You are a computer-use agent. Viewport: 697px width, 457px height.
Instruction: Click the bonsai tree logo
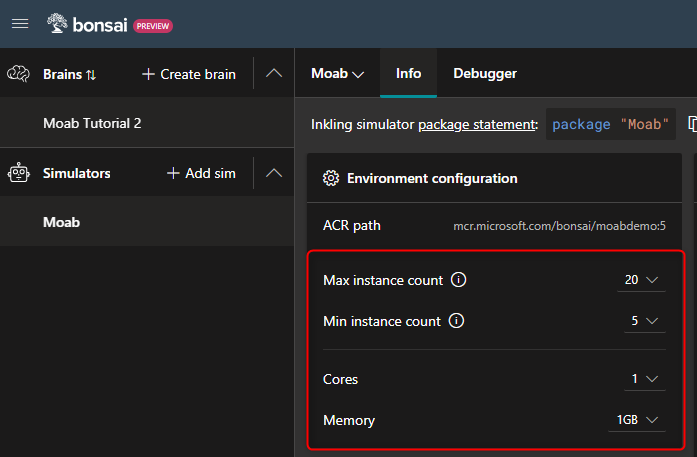point(57,24)
